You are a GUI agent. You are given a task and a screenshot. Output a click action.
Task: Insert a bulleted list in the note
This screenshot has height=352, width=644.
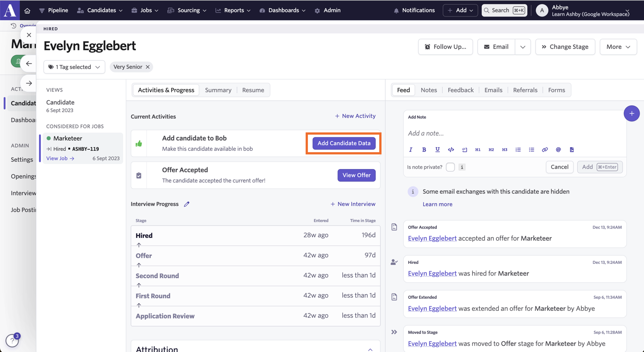pos(532,150)
